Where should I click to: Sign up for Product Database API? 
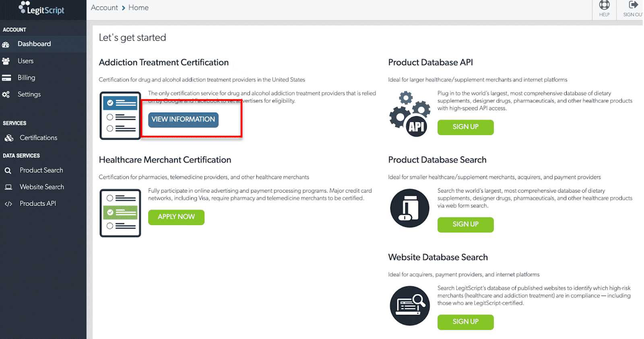(465, 127)
